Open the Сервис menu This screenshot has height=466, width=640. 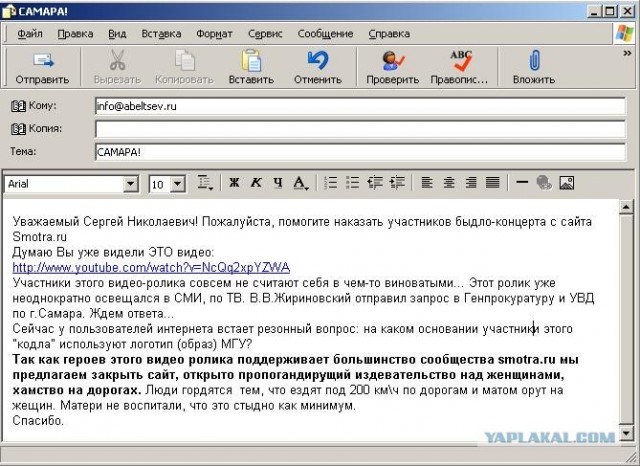click(265, 34)
